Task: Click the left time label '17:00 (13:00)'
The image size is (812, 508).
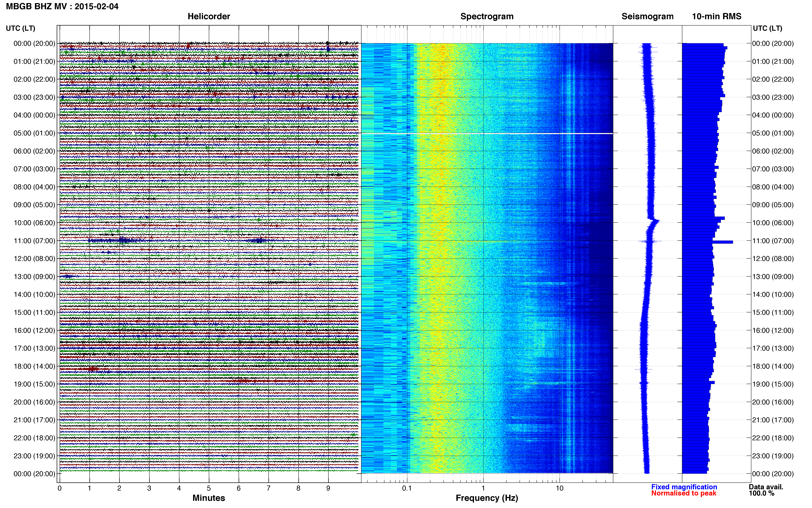Action: point(34,348)
